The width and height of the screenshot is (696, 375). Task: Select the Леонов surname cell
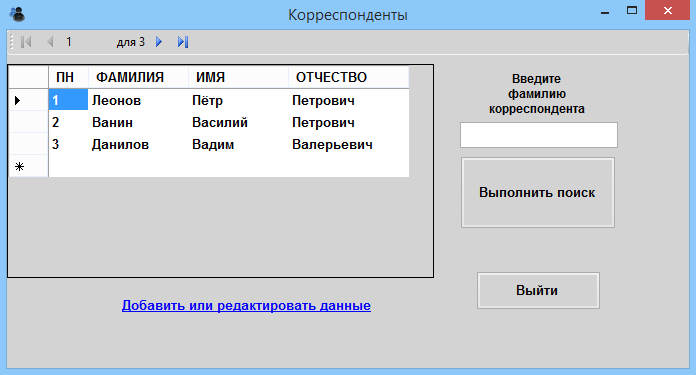138,100
